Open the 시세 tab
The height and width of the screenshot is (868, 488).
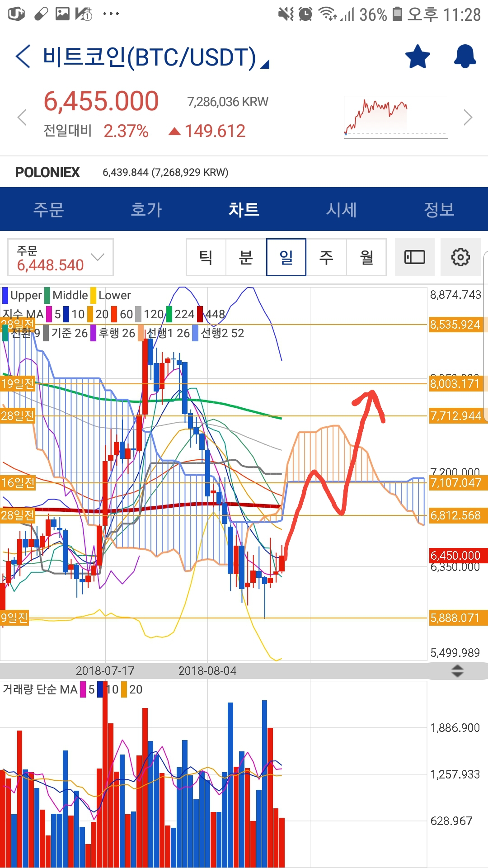(342, 209)
